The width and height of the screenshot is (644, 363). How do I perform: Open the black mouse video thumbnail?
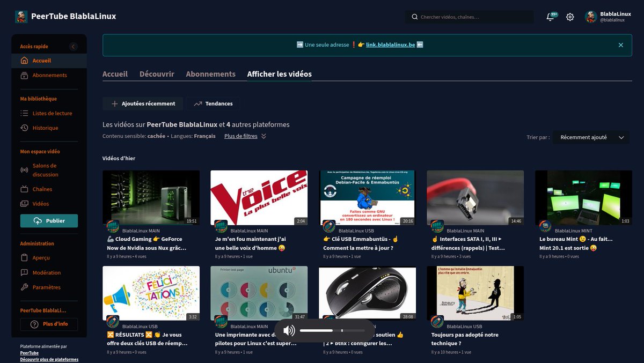pos(367,293)
